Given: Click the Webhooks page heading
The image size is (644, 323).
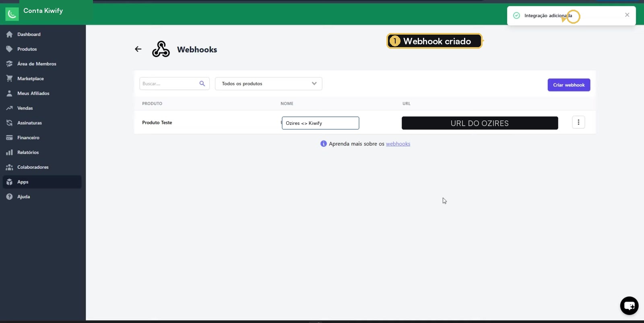Looking at the screenshot, I should (x=197, y=50).
